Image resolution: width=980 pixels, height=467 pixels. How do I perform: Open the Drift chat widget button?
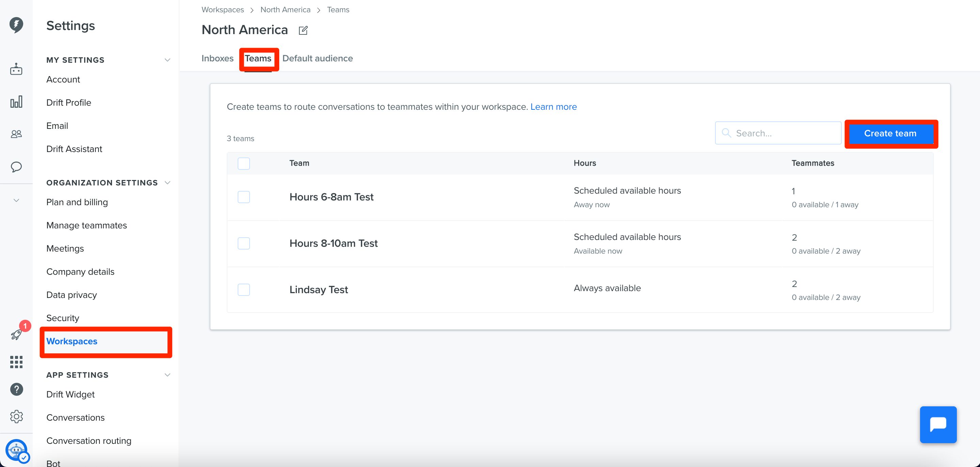coord(938,424)
